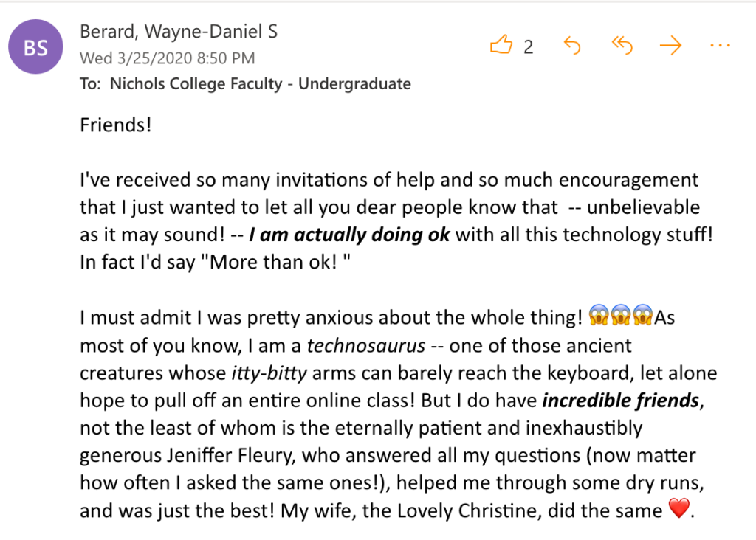Open the More actions ellipsis menu
756x540 pixels.
[719, 46]
